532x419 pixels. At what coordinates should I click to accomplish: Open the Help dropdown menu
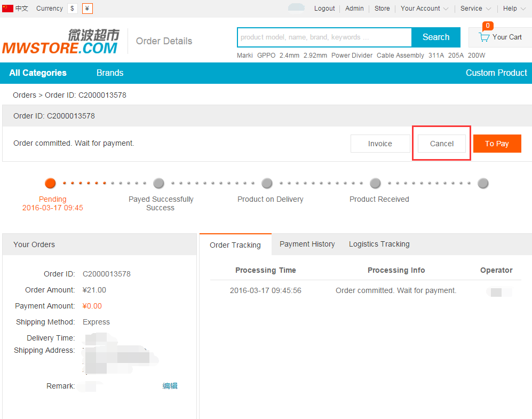click(x=514, y=9)
